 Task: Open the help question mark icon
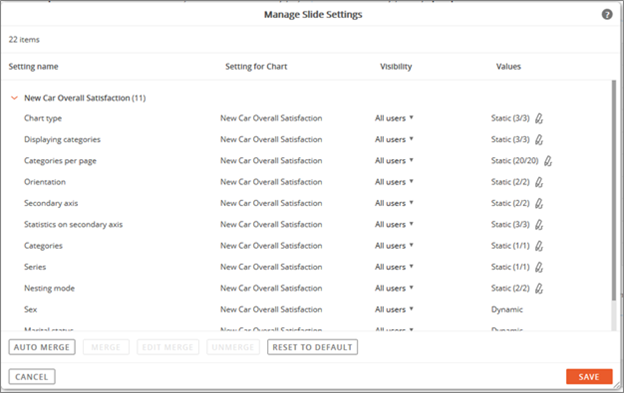(x=606, y=15)
